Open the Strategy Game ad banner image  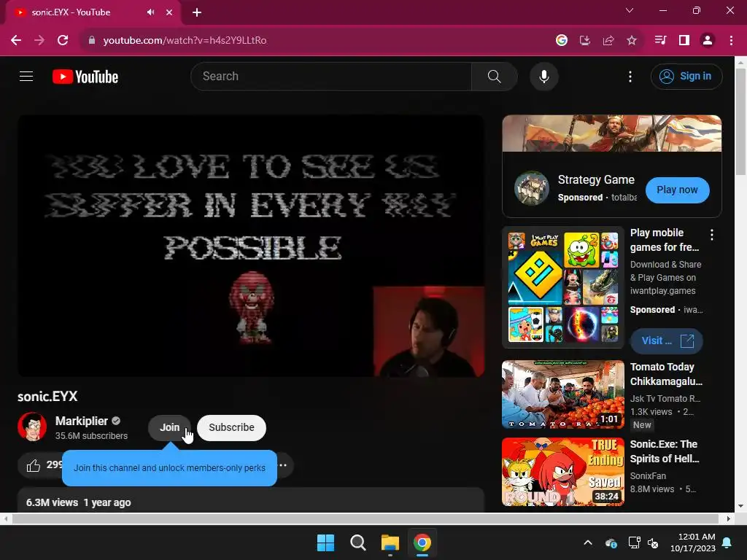[x=612, y=133]
